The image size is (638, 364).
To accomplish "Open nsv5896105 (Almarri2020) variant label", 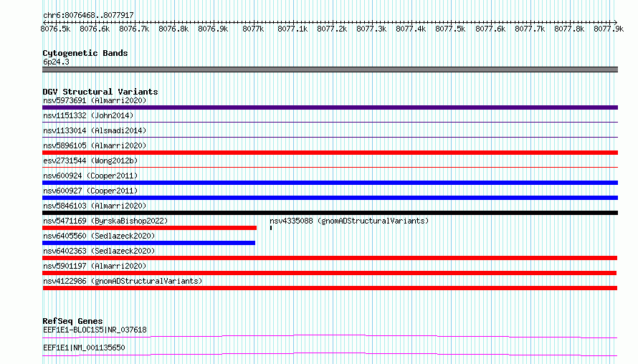I will pos(95,145).
